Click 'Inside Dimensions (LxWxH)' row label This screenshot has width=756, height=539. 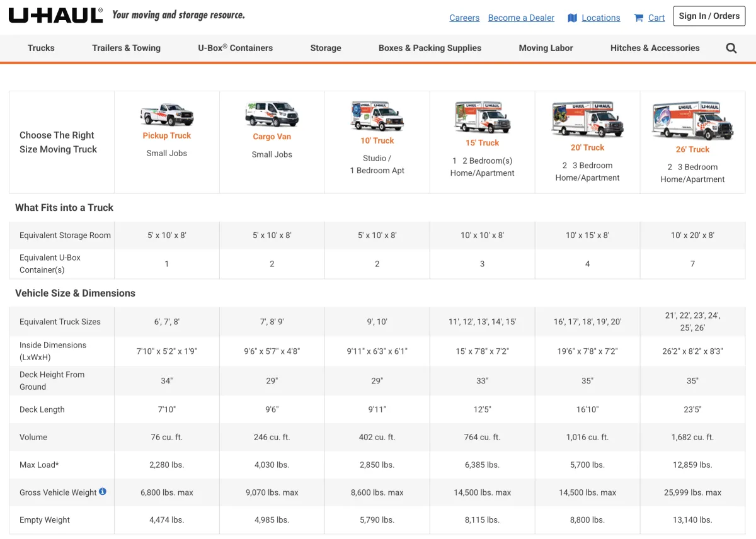(x=53, y=351)
